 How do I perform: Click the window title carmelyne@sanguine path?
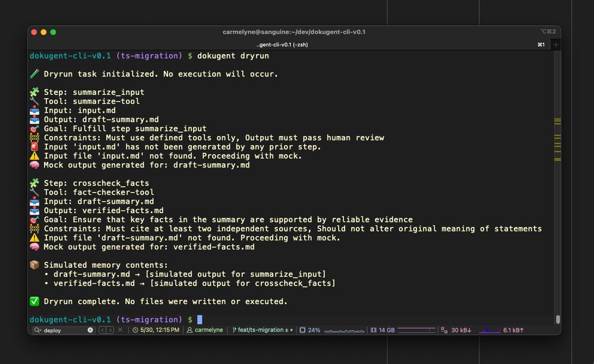[294, 32]
